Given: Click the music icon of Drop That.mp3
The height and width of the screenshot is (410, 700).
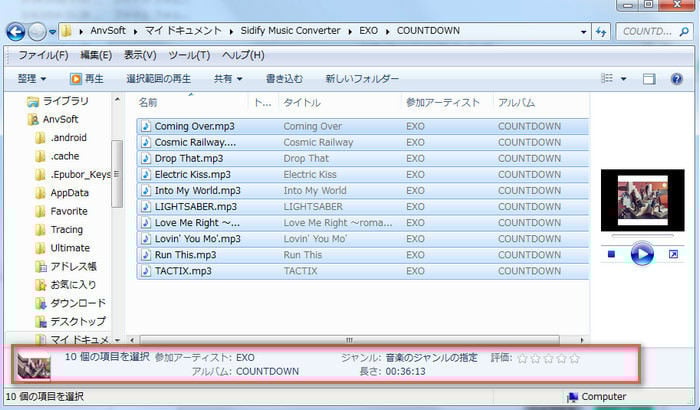Looking at the screenshot, I should 146,158.
